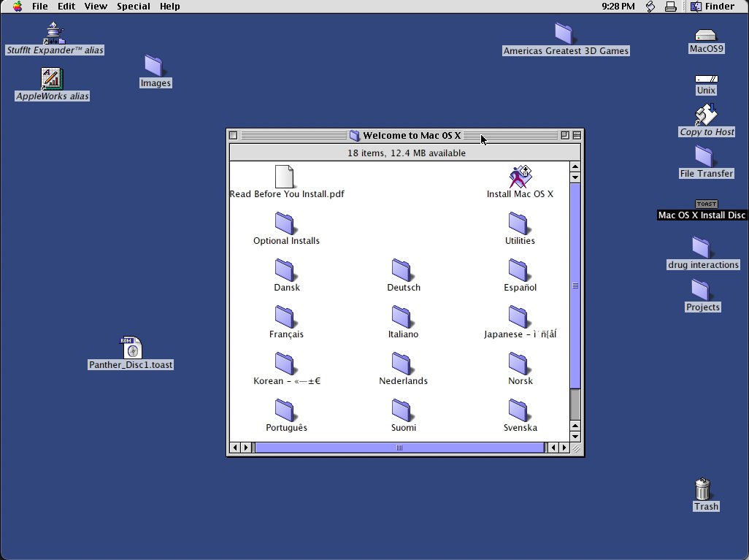
Task: Open the Apple menu
Action: [16, 6]
